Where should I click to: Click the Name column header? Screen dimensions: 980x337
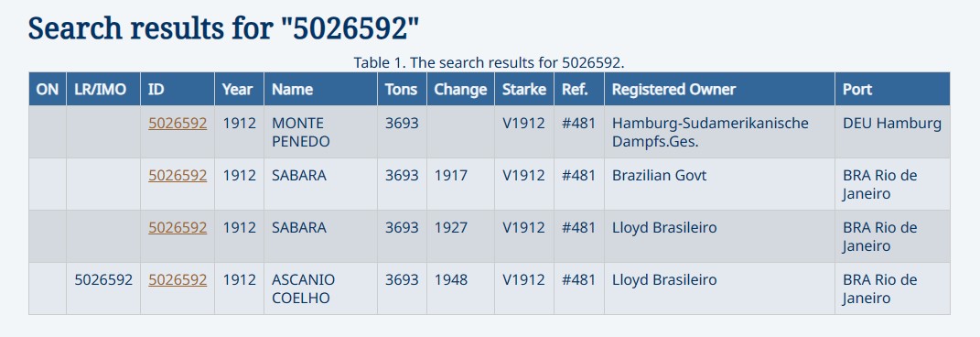(320, 90)
